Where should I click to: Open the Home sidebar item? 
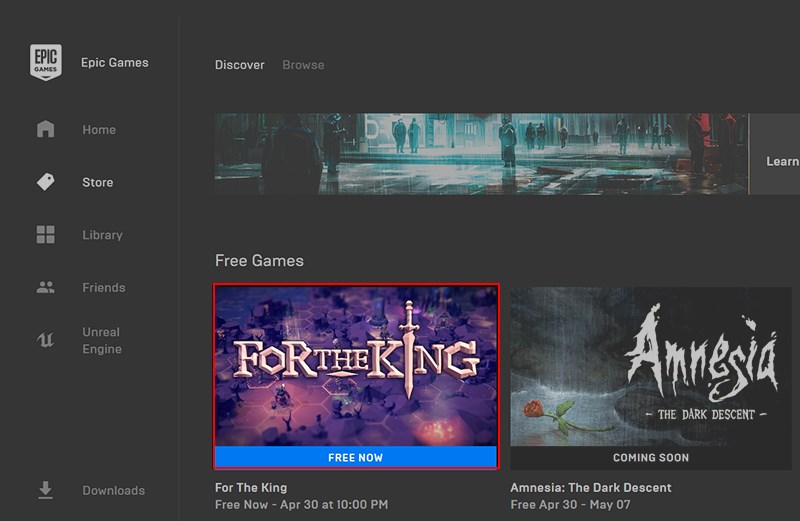(x=99, y=130)
